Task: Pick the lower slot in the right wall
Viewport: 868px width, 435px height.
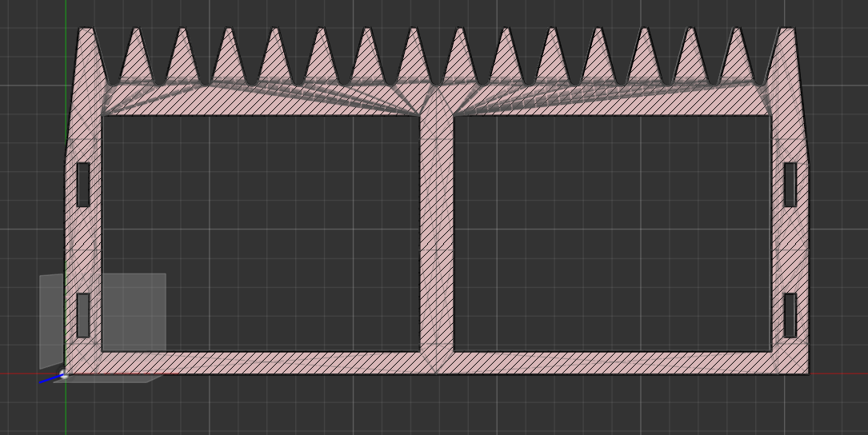Action: 790,315
